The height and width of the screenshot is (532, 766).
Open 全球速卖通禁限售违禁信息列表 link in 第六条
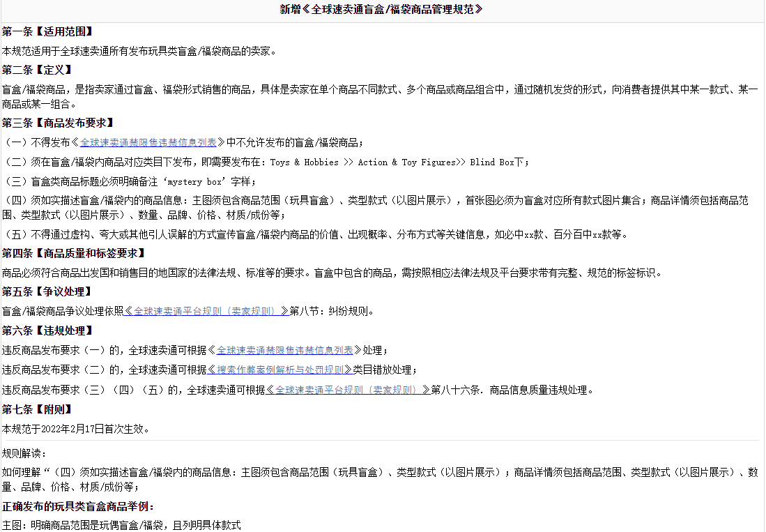click(x=285, y=350)
